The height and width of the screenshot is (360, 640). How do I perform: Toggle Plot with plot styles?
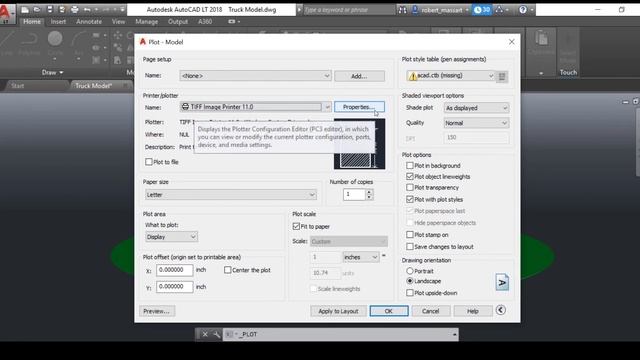tap(410, 200)
